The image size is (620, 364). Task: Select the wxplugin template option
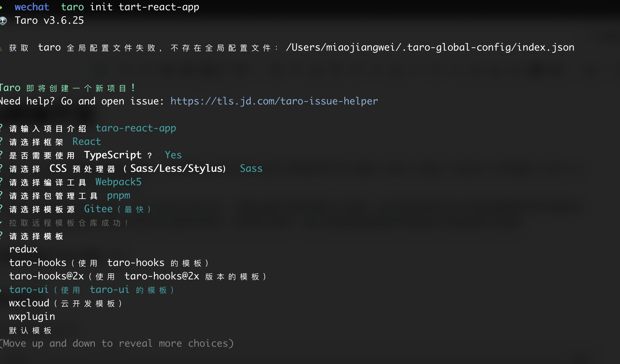(x=32, y=317)
